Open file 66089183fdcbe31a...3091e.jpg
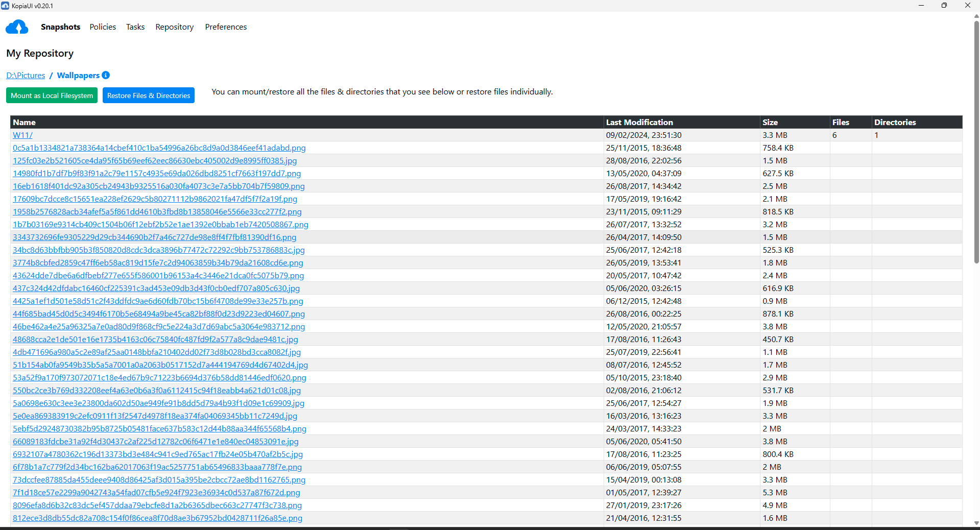The width and height of the screenshot is (980, 530). point(156,442)
